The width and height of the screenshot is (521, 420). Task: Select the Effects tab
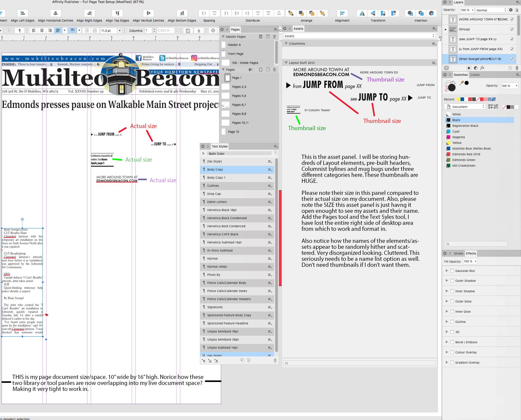[471, 253]
